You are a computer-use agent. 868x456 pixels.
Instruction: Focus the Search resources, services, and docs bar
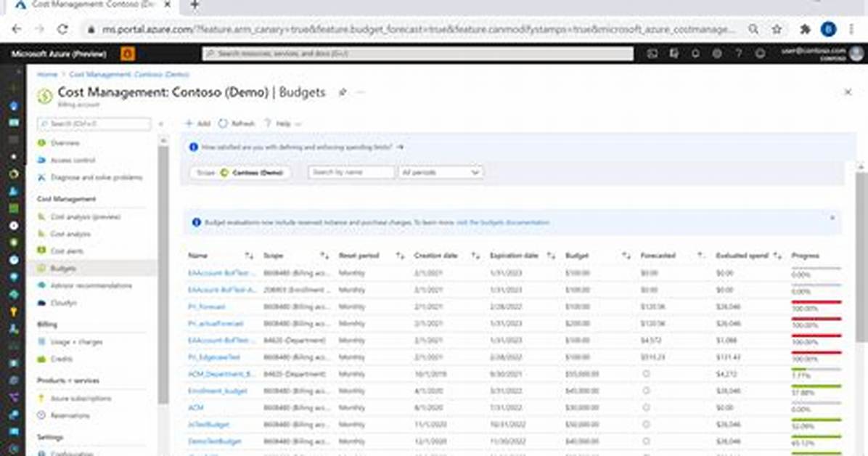418,54
